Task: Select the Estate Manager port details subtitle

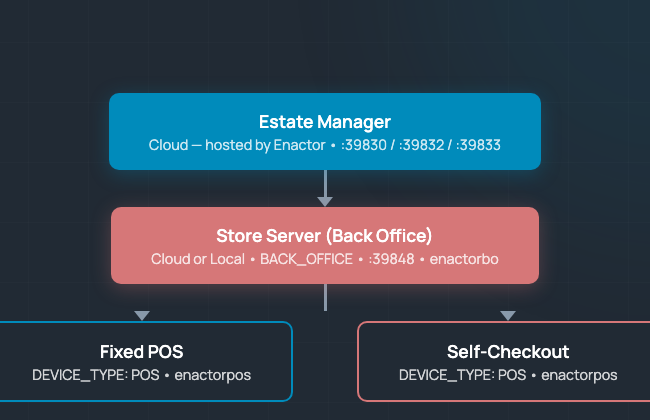Action: (324, 145)
